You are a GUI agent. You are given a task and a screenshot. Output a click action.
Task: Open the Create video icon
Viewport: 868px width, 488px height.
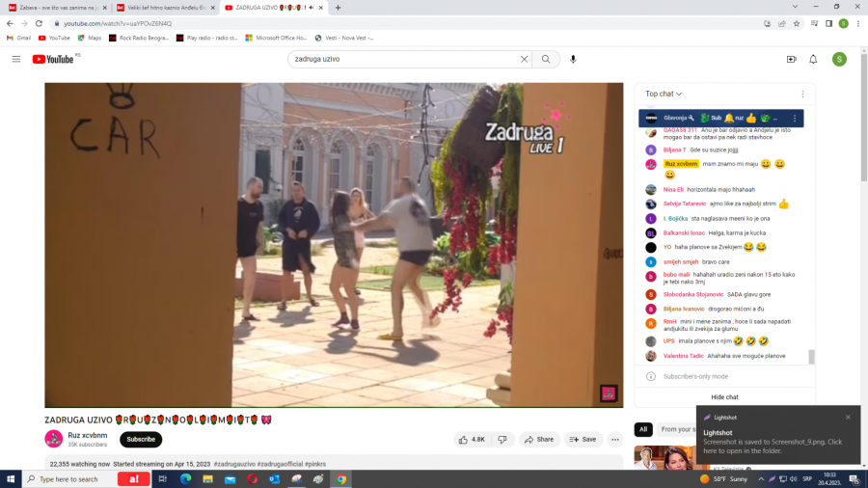791,59
